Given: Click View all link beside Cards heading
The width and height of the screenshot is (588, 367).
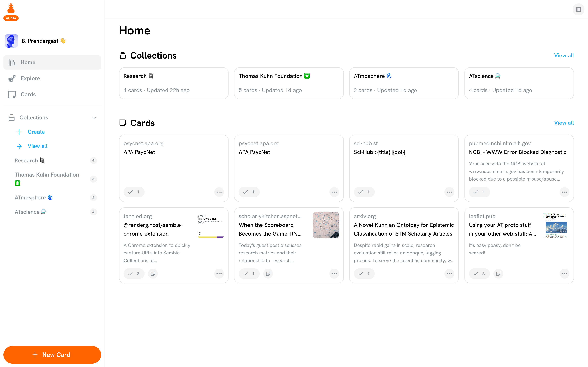Looking at the screenshot, I should point(564,123).
